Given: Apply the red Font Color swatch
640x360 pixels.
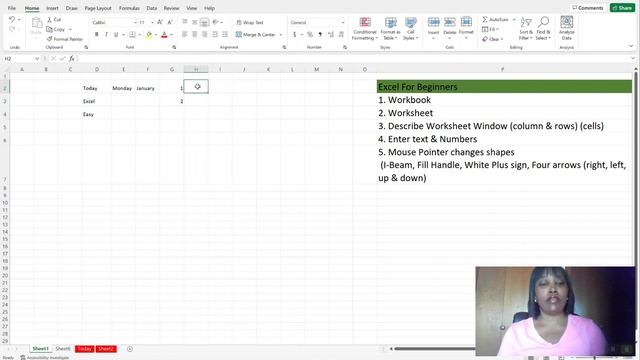Looking at the screenshot, I should pos(164,35).
